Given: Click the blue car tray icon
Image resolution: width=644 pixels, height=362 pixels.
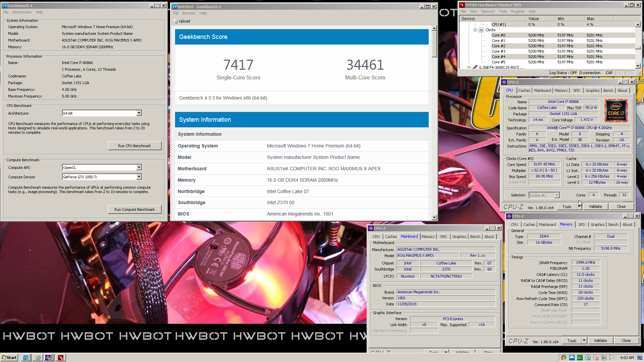Looking at the screenshot, I should (572, 358).
